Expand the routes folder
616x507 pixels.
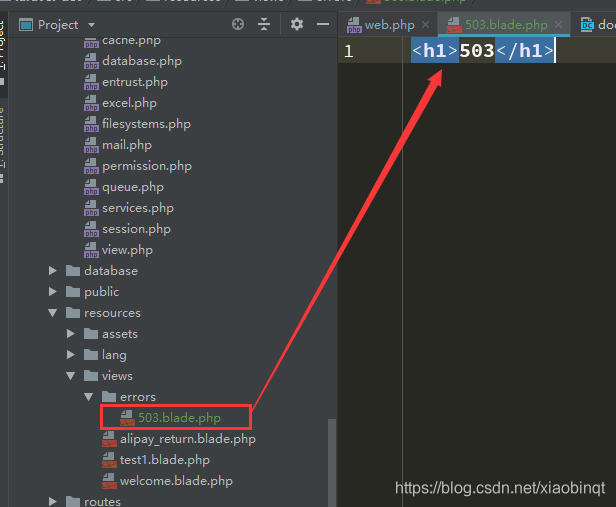53,502
